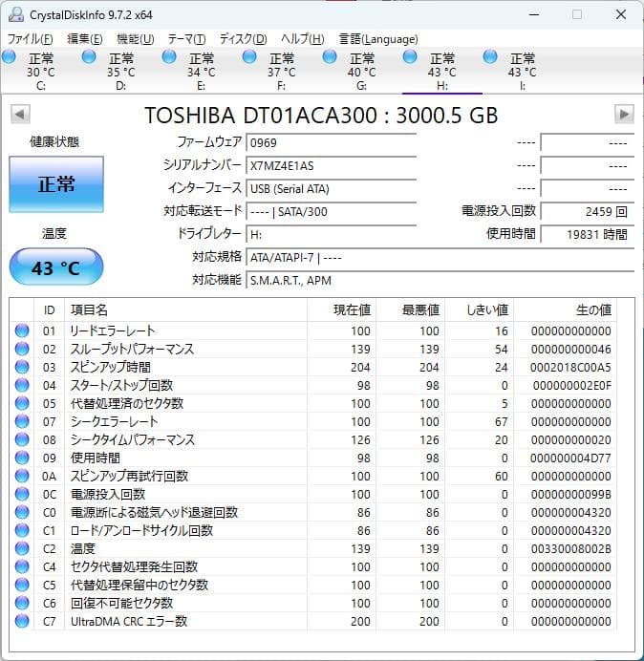Viewport: 644px width, 661px height.
Task: Select the リードエラーレート attribute name
Action: 113,330
